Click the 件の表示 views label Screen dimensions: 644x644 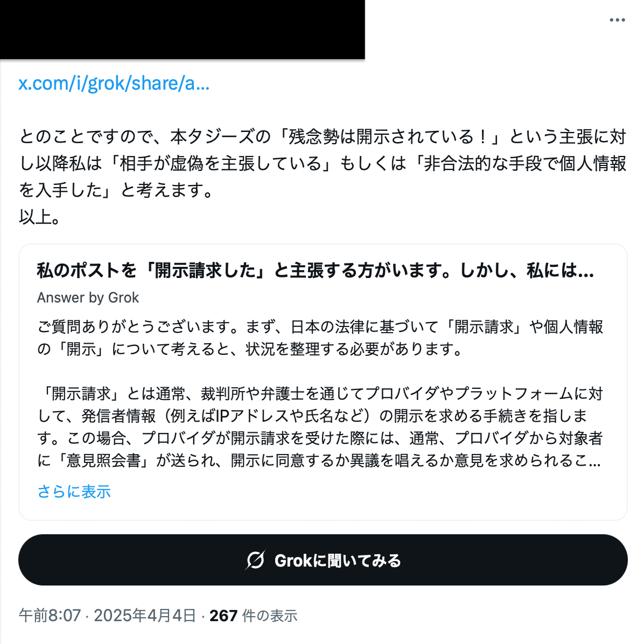(270, 616)
